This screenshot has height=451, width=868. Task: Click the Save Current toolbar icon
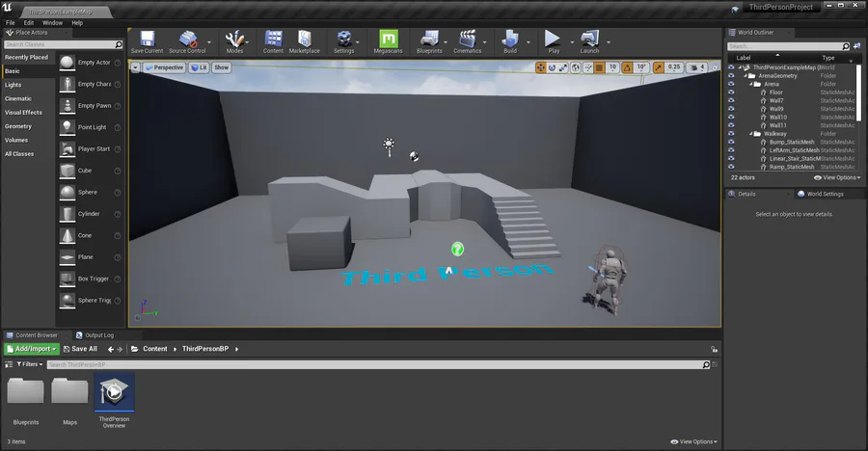pos(147,39)
